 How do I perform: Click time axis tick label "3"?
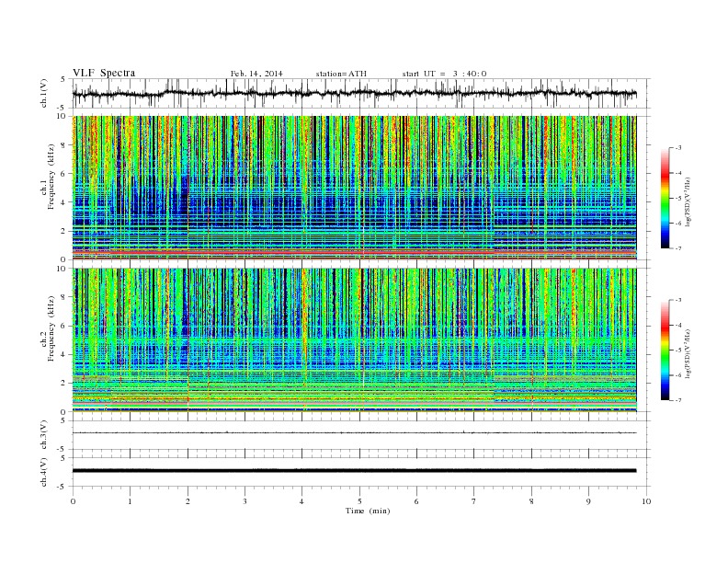point(245,501)
